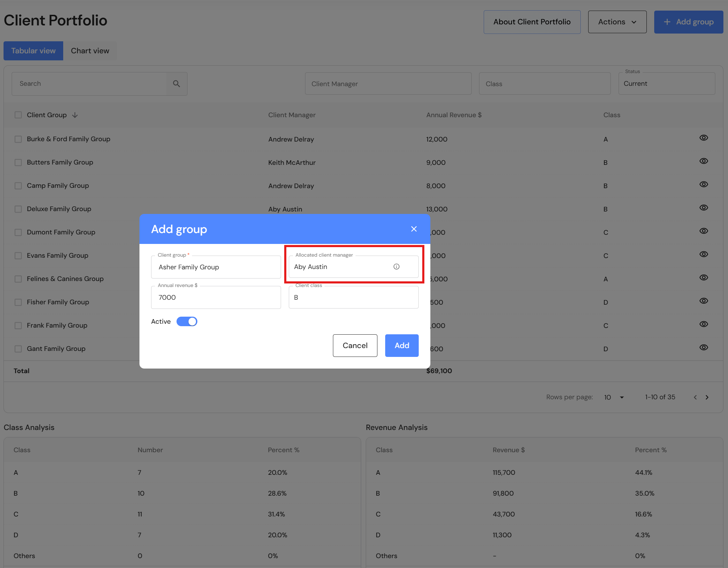Click eye icon for Camp Family Group row
728x568 pixels.
[703, 184]
